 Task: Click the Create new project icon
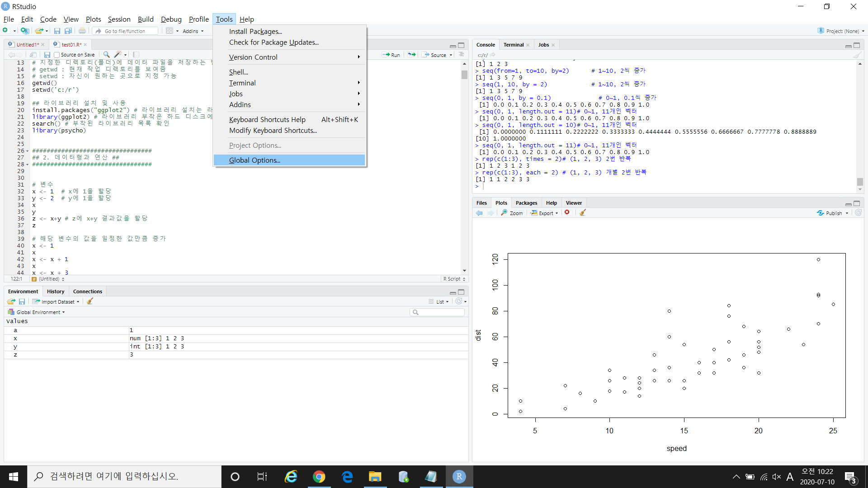(x=25, y=31)
